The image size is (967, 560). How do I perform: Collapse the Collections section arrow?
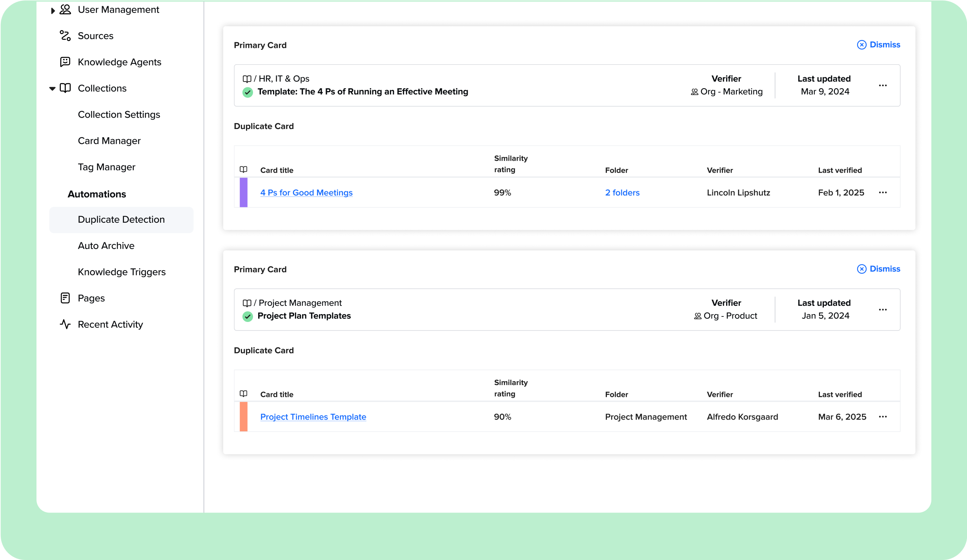click(52, 89)
